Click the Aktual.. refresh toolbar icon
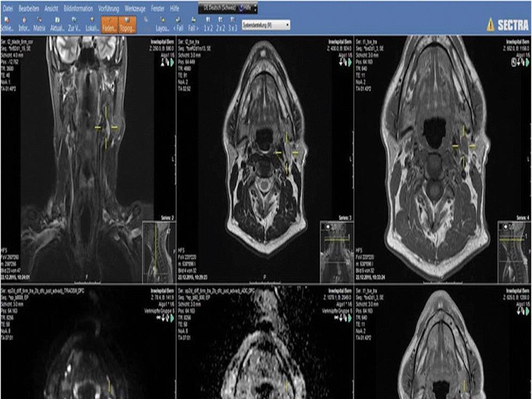The image size is (532, 399). [57, 25]
